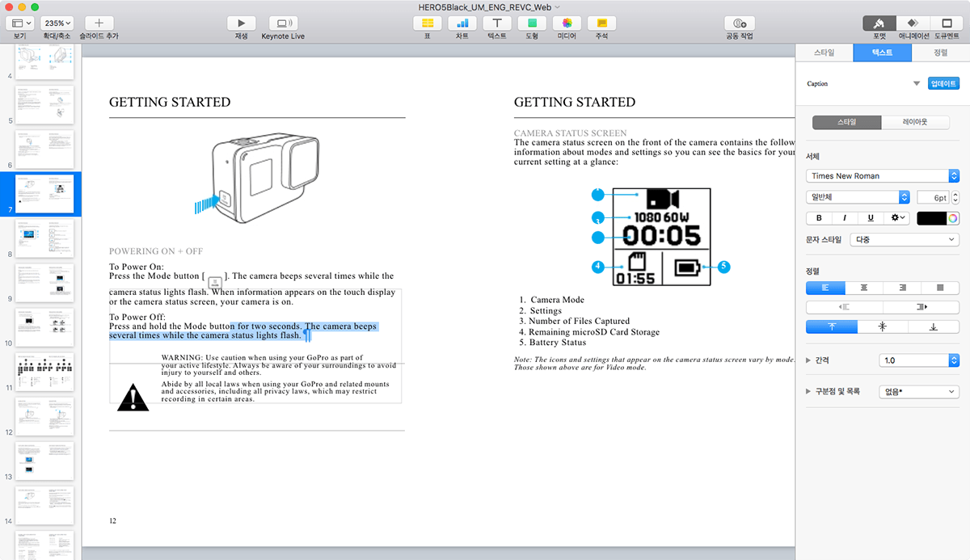Image resolution: width=970 pixels, height=560 pixels.
Task: Play the slideshow with the play icon
Action: (241, 23)
